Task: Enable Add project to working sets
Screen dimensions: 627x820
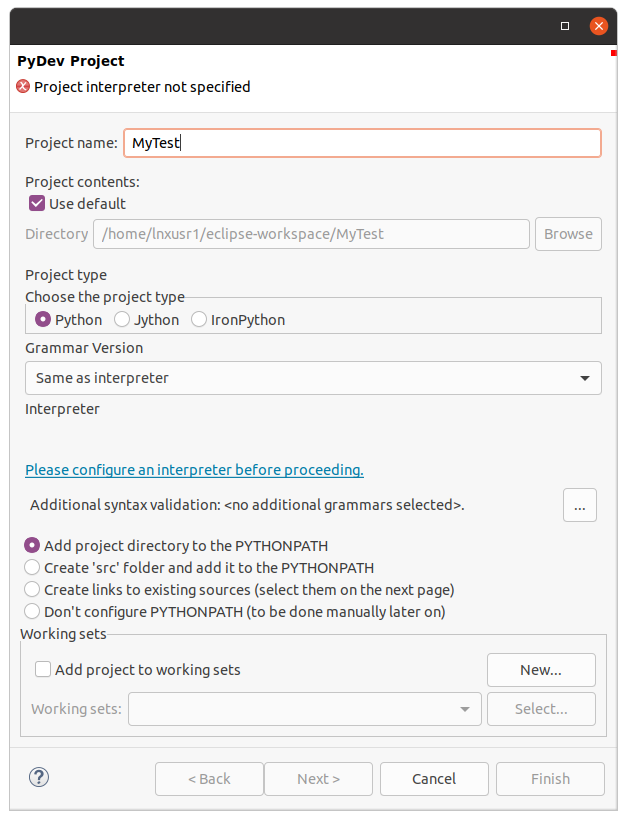Action: [x=43, y=670]
